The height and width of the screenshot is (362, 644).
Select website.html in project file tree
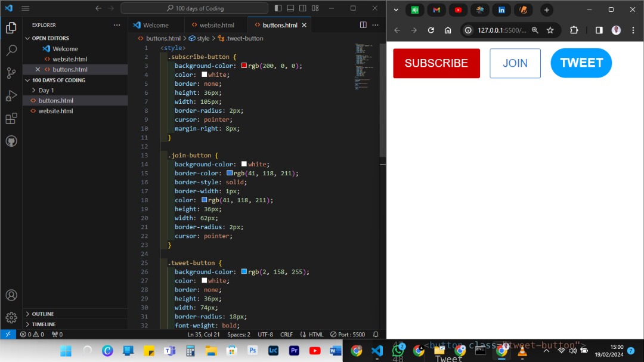(x=56, y=111)
